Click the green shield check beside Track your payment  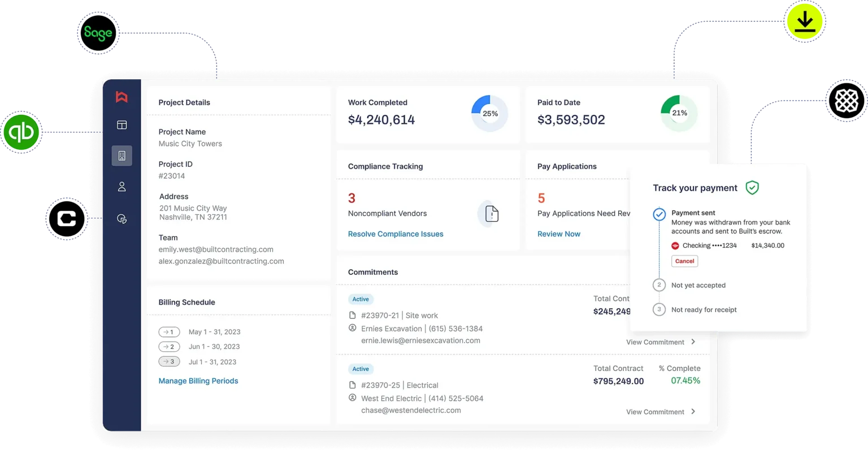753,187
